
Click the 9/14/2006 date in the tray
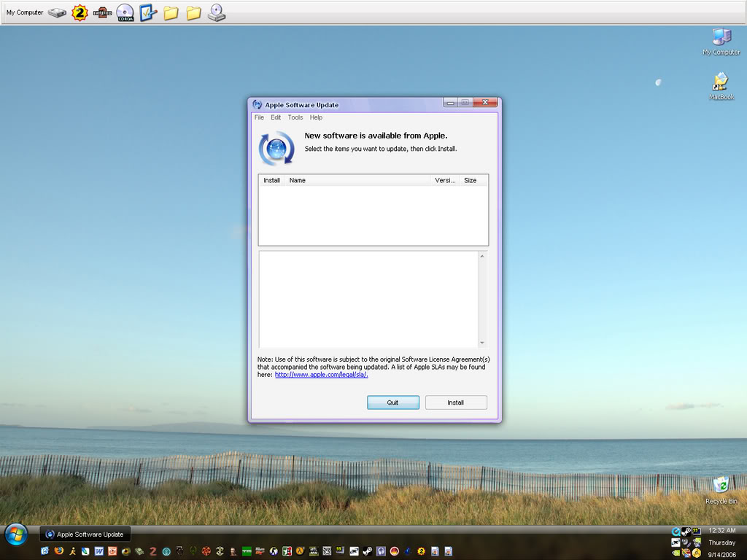point(721,555)
